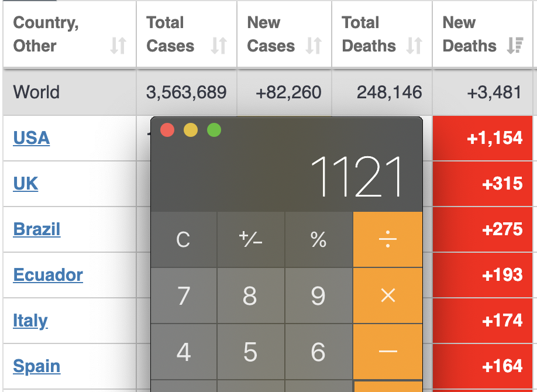Viewport: 537px width, 392px height.
Task: Go to the Brazil country page
Action: point(37,229)
